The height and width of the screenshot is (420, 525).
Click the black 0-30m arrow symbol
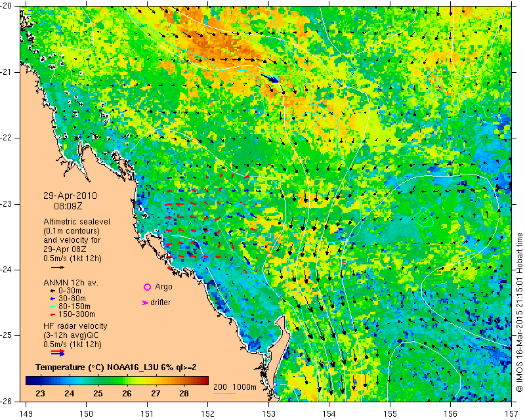click(52, 291)
